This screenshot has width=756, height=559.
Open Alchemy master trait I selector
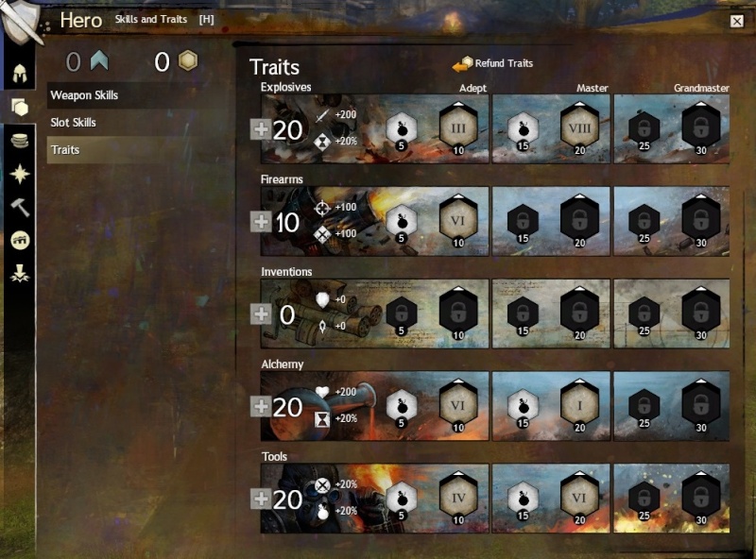579,406
